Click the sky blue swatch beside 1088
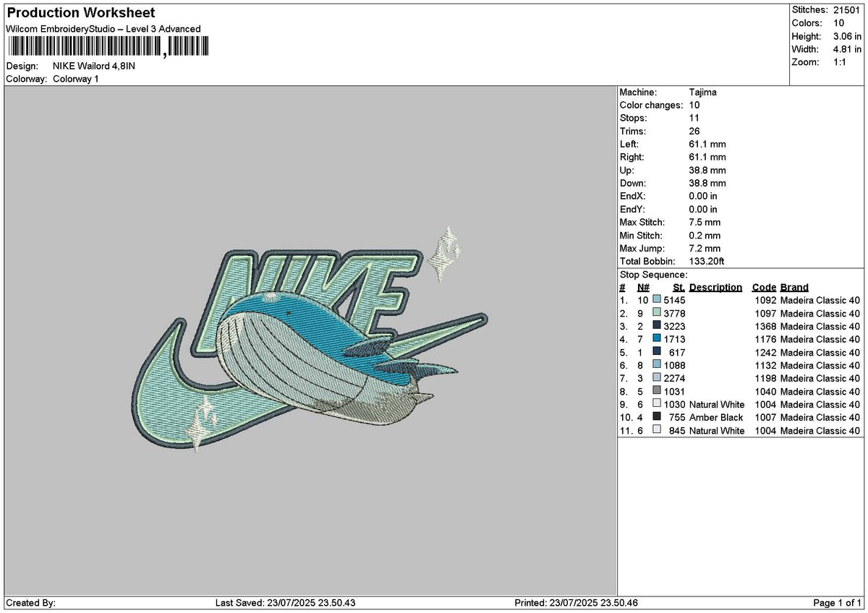This screenshot has width=868, height=613. 657,364
